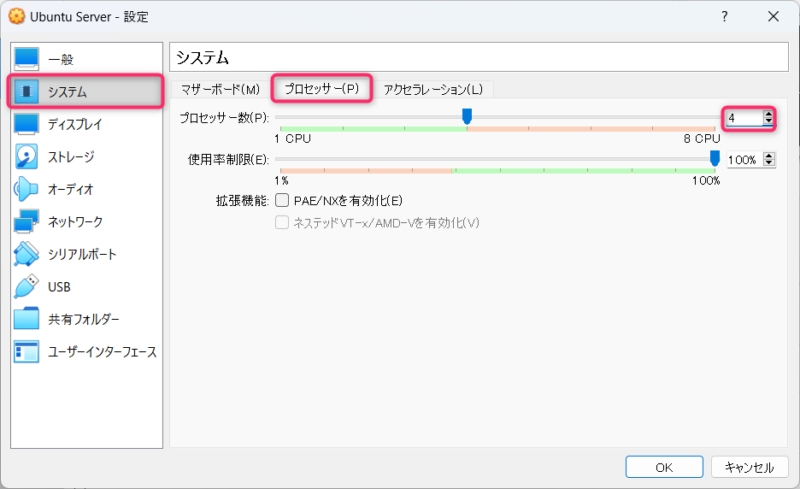Click the processor count value field showing 4
The image size is (800, 489).
click(x=744, y=118)
